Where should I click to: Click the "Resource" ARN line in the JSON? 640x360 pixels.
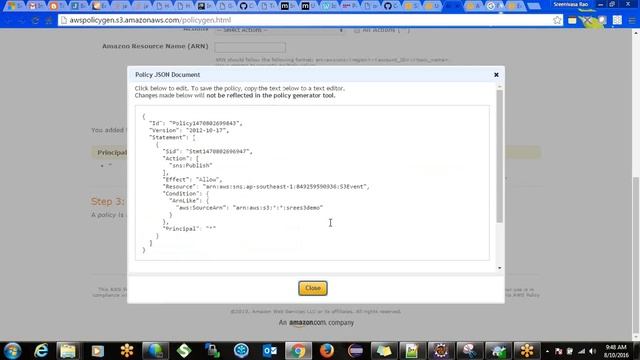point(266,187)
